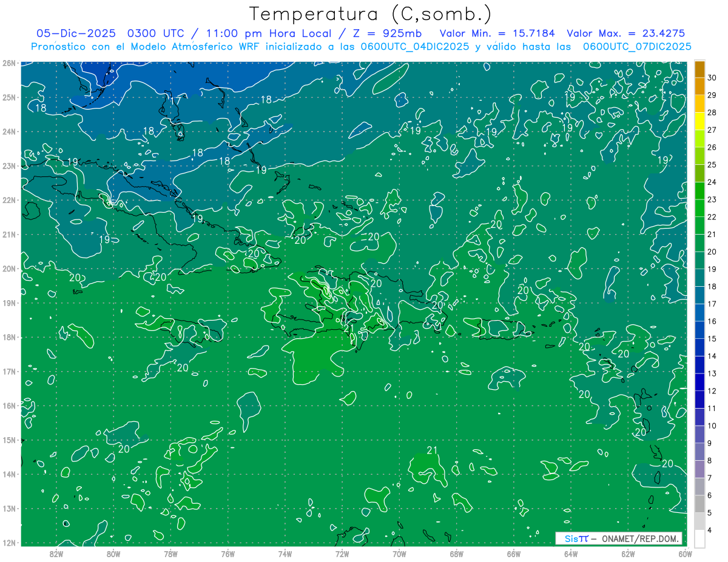
Task: Click longitude axis label '60W'
Action: coord(685,554)
